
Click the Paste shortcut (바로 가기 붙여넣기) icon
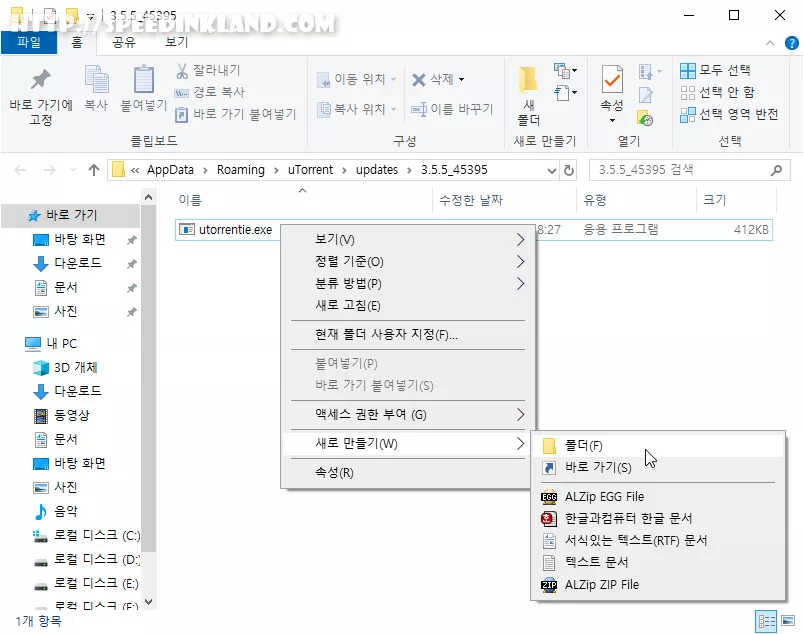182,114
